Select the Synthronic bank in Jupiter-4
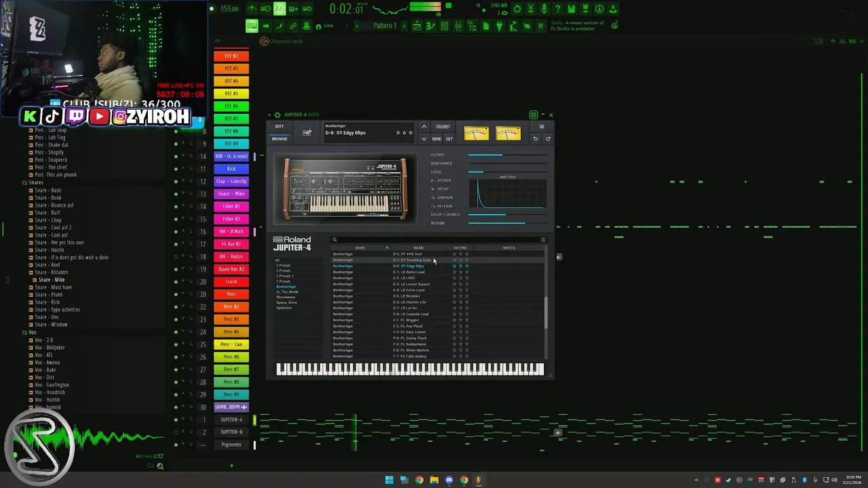 point(283,308)
